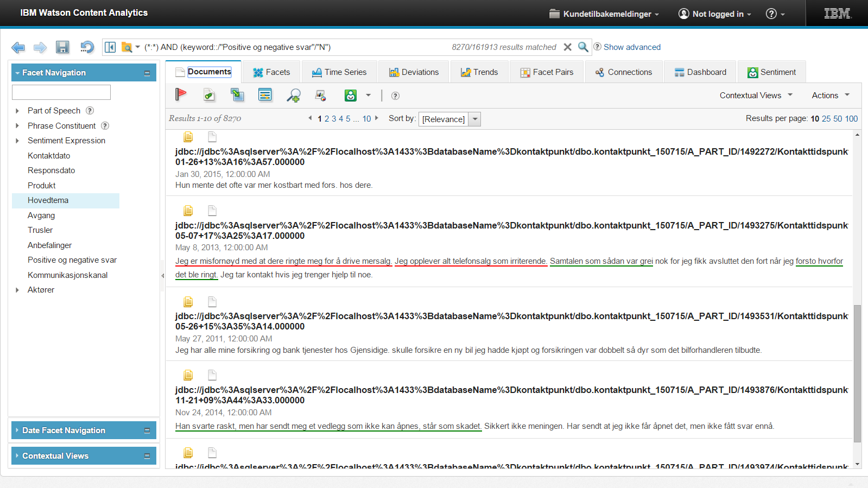This screenshot has height=488, width=868.
Task: Select the Kontaktdato facet
Action: 49,156
